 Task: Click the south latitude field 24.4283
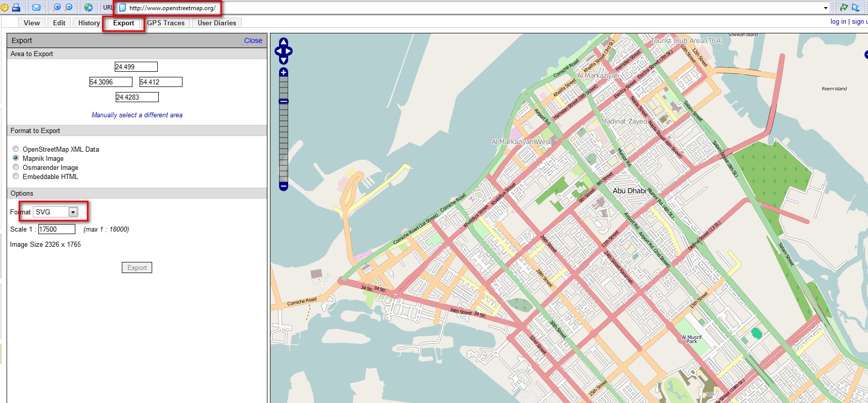pos(137,97)
